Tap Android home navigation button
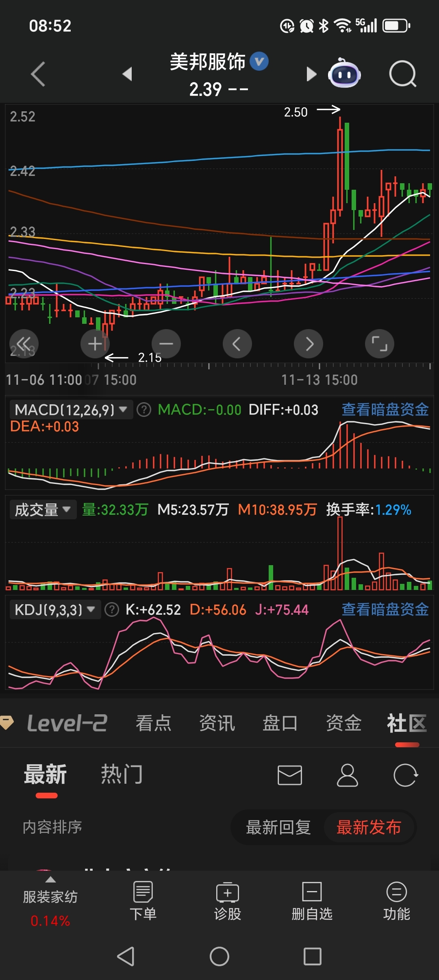The height and width of the screenshot is (980, 439). pyautogui.click(x=219, y=956)
